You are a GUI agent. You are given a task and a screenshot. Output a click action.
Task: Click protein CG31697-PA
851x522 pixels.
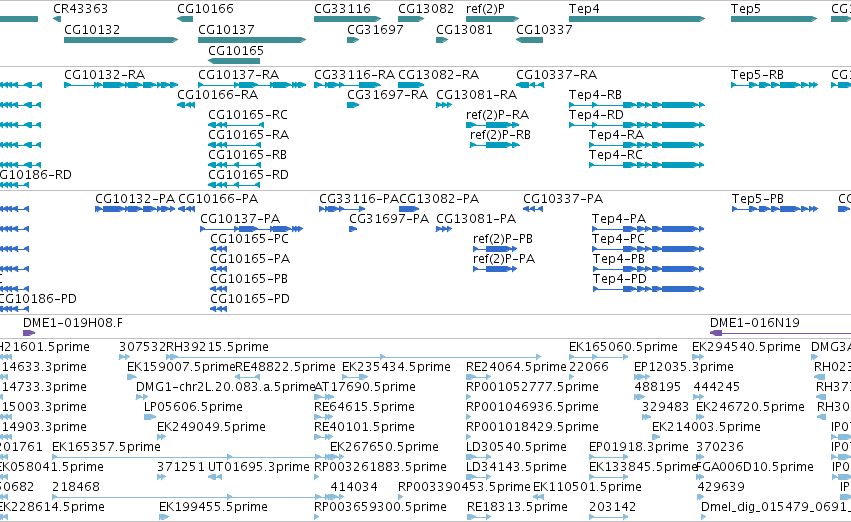[353, 230]
